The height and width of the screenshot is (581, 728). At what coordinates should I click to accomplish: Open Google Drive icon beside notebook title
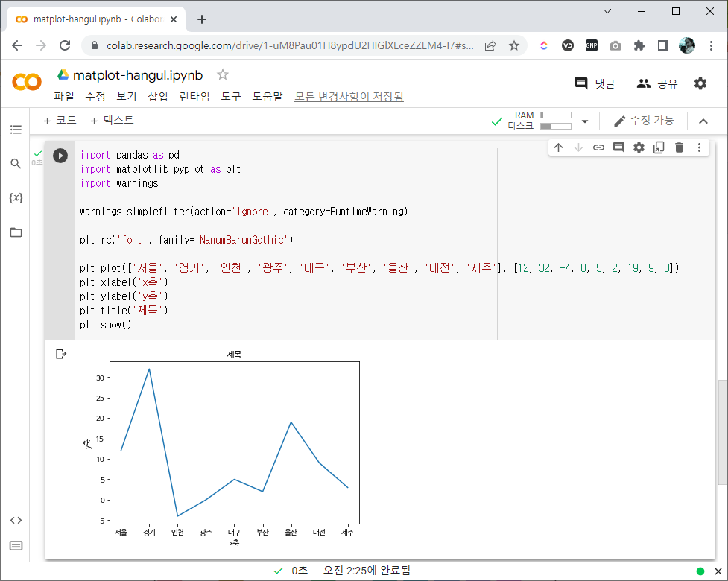pyautogui.click(x=63, y=74)
